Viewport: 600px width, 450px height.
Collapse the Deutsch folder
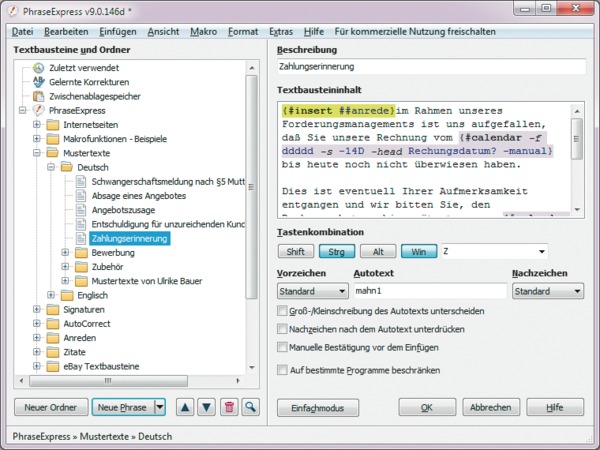click(x=51, y=167)
